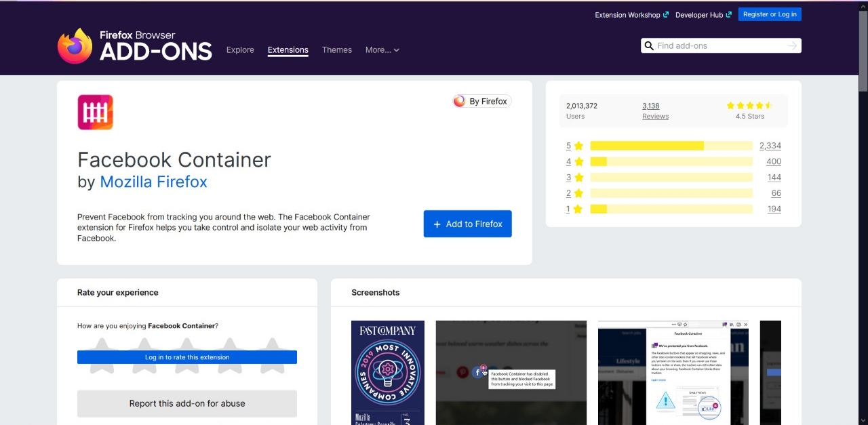Open the 144 three-star reviews count
The image size is (868, 425).
[x=774, y=177]
